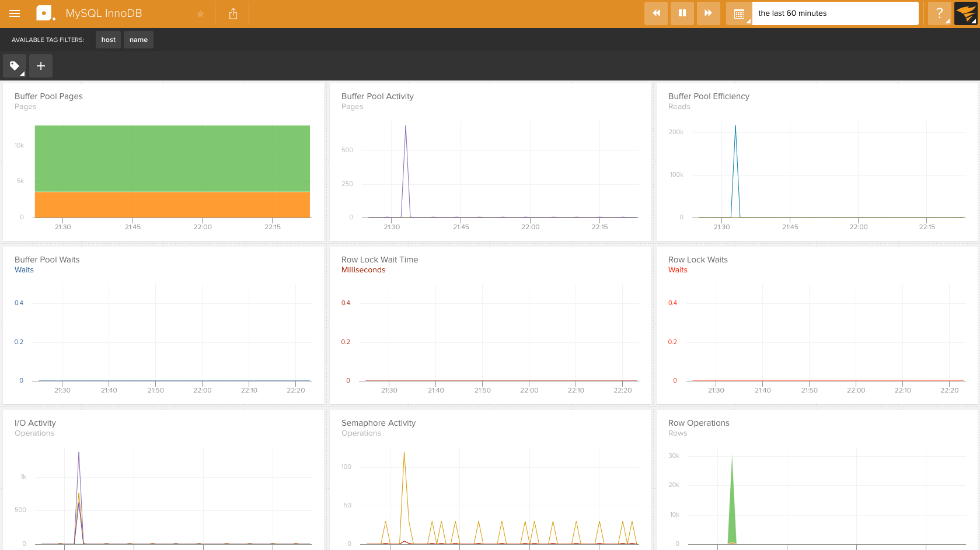Pause live dashboard updates
The width and height of the screenshot is (980, 550).
pyautogui.click(x=682, y=13)
